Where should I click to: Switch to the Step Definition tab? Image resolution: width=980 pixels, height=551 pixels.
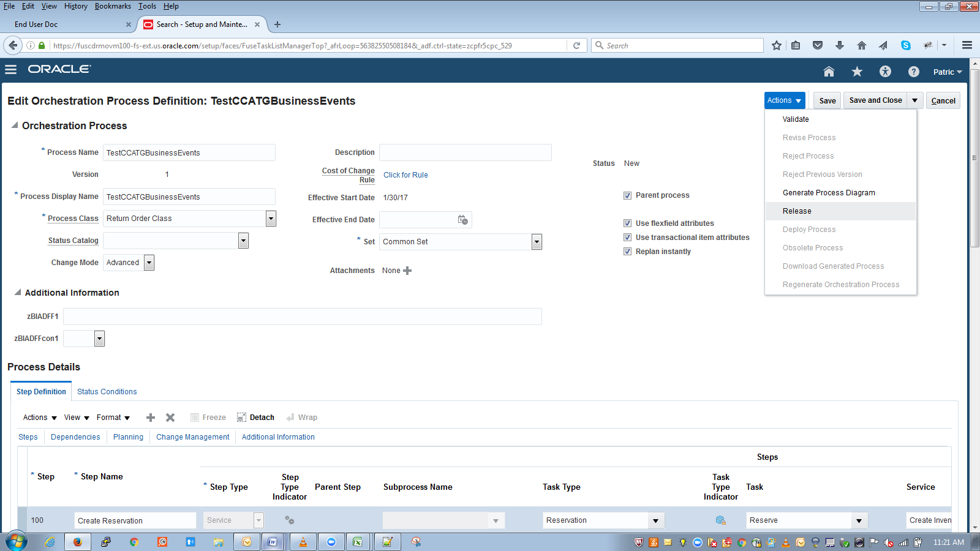tap(41, 392)
